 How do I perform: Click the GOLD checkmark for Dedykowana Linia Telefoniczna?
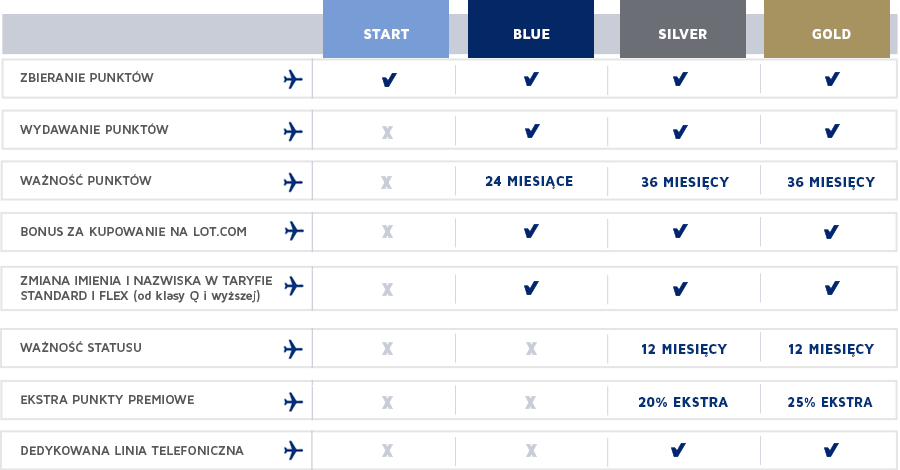click(831, 450)
